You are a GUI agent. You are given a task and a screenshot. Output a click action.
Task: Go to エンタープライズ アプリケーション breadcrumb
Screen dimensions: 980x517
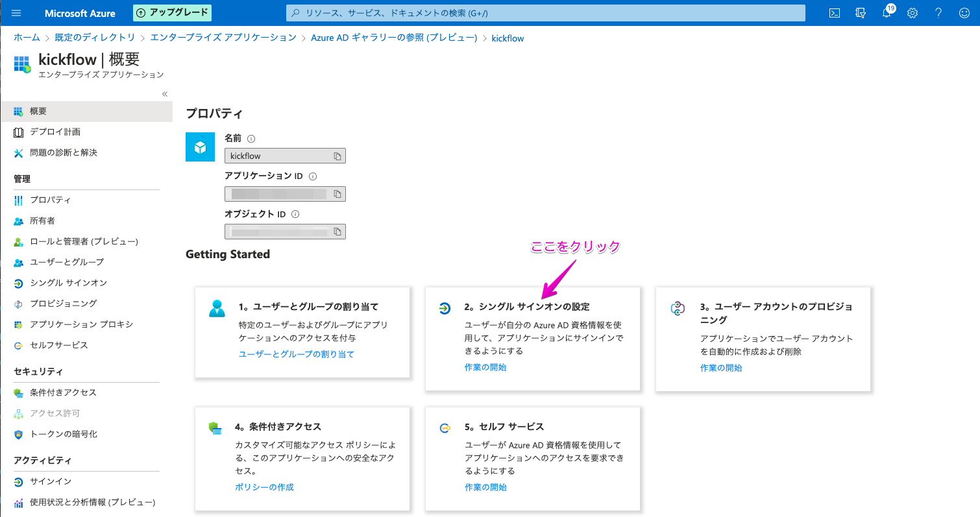pos(223,38)
